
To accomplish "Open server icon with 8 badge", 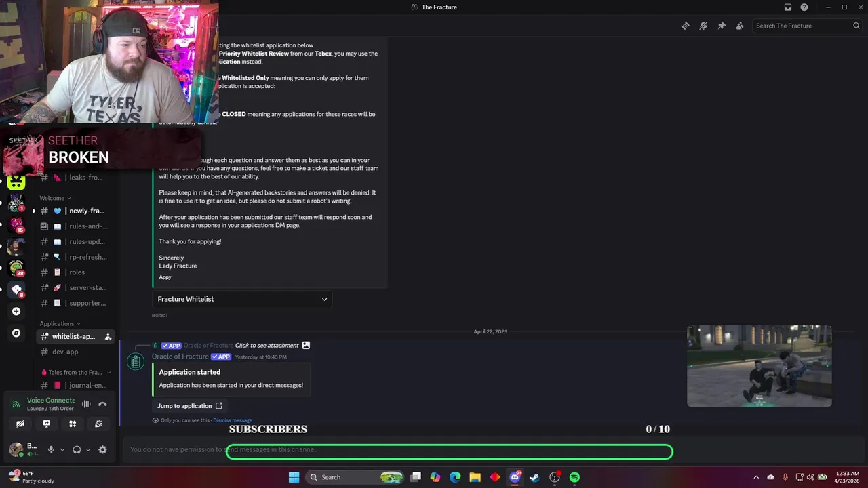I will point(16,289).
